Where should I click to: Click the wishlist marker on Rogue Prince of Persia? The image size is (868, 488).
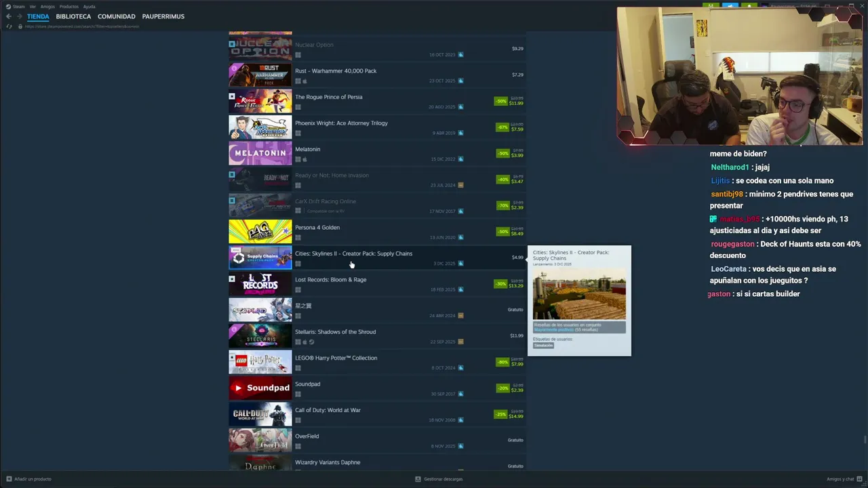click(232, 97)
